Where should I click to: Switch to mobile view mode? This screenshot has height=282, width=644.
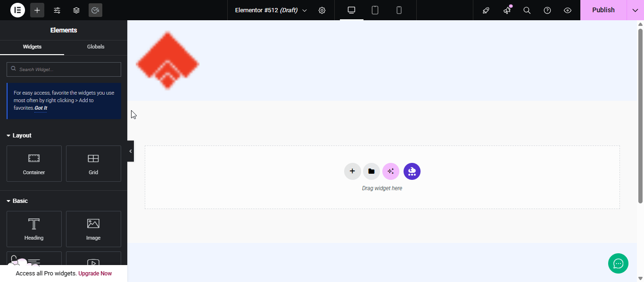tap(399, 10)
